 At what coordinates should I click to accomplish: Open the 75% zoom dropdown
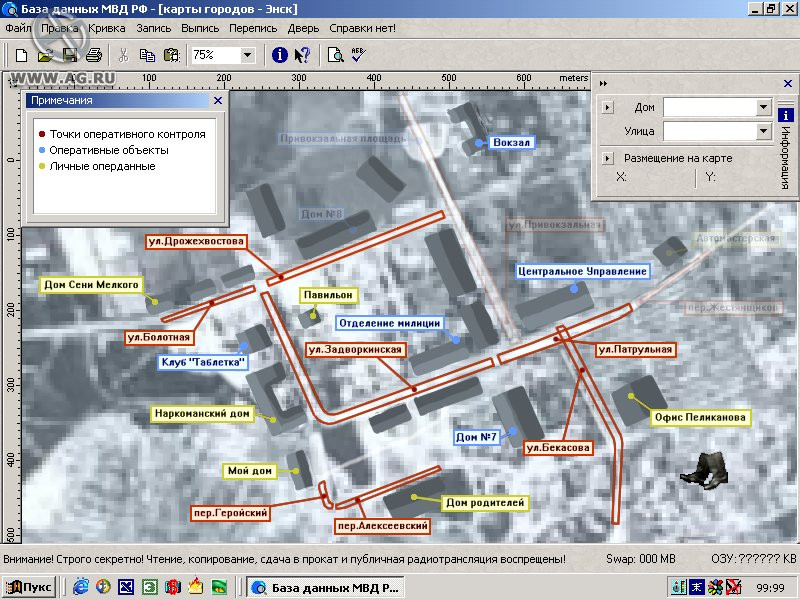(x=247, y=55)
